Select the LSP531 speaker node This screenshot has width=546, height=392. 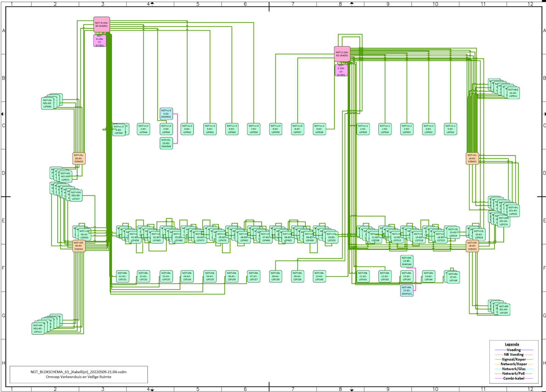click(450, 129)
